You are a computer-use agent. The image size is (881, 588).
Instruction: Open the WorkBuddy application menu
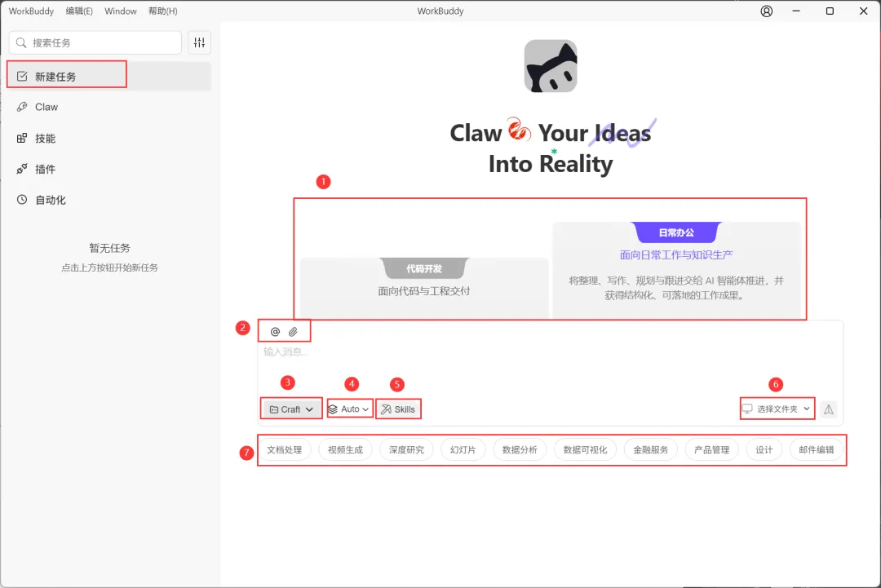click(x=32, y=11)
